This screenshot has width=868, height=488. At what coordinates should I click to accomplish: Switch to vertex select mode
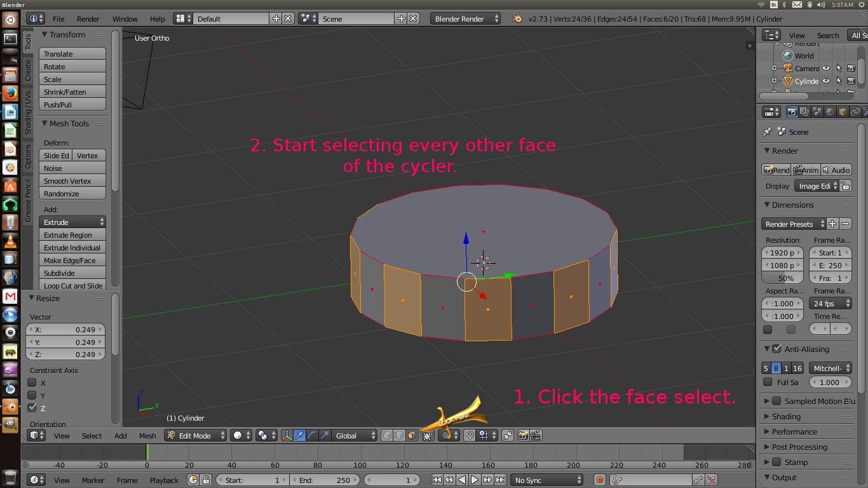click(x=387, y=435)
